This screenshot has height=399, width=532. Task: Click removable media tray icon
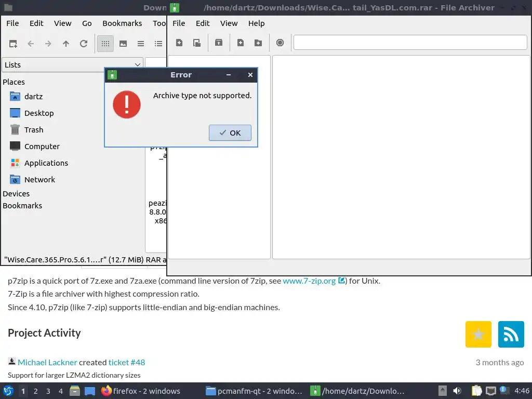[443, 391]
